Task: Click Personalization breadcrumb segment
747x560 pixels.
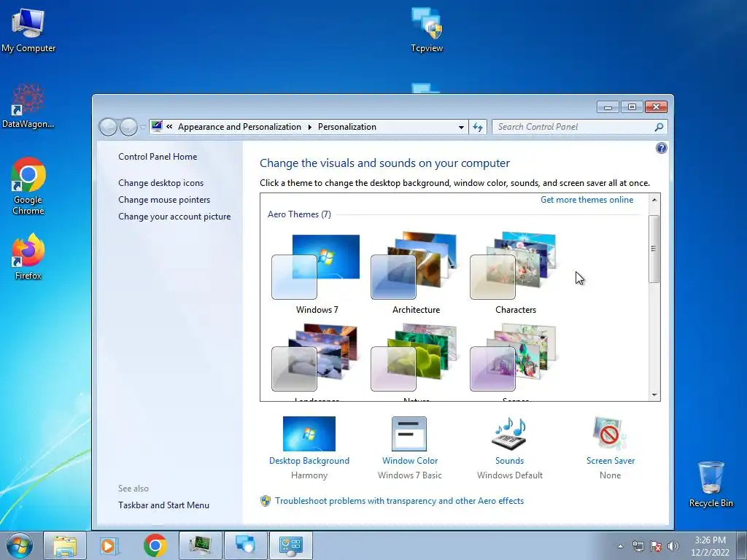Action: pos(347,127)
